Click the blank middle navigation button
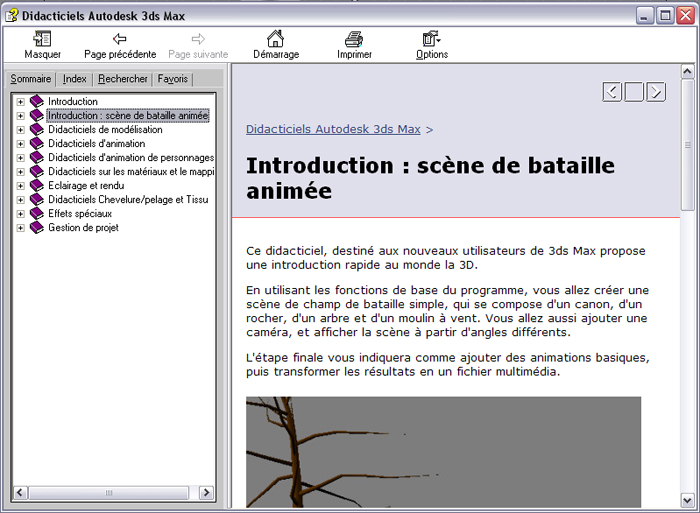Screen dimensions: 700x513 (634, 92)
